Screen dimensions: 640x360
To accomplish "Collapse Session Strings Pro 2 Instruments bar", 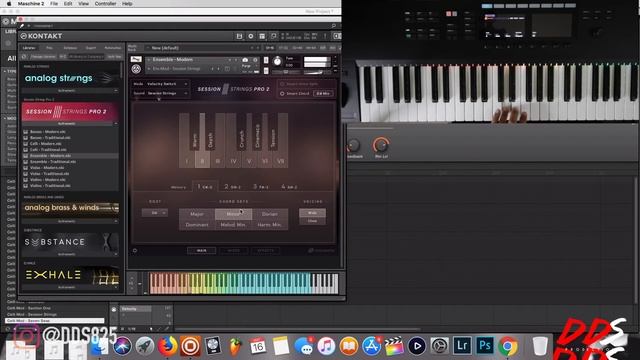I will click(69, 124).
